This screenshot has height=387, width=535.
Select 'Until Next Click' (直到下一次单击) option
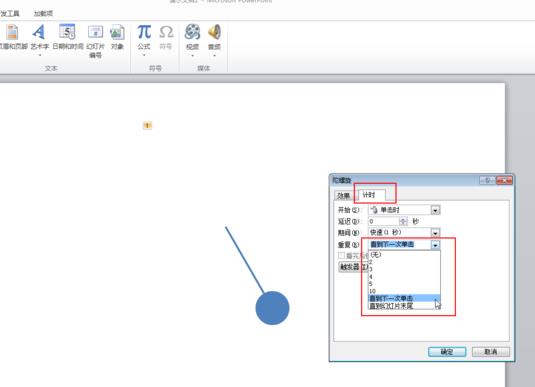pos(404,298)
